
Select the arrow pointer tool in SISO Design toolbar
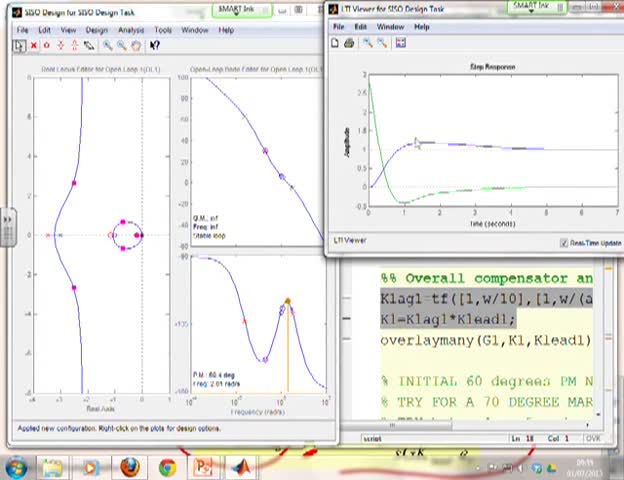[x=19, y=46]
